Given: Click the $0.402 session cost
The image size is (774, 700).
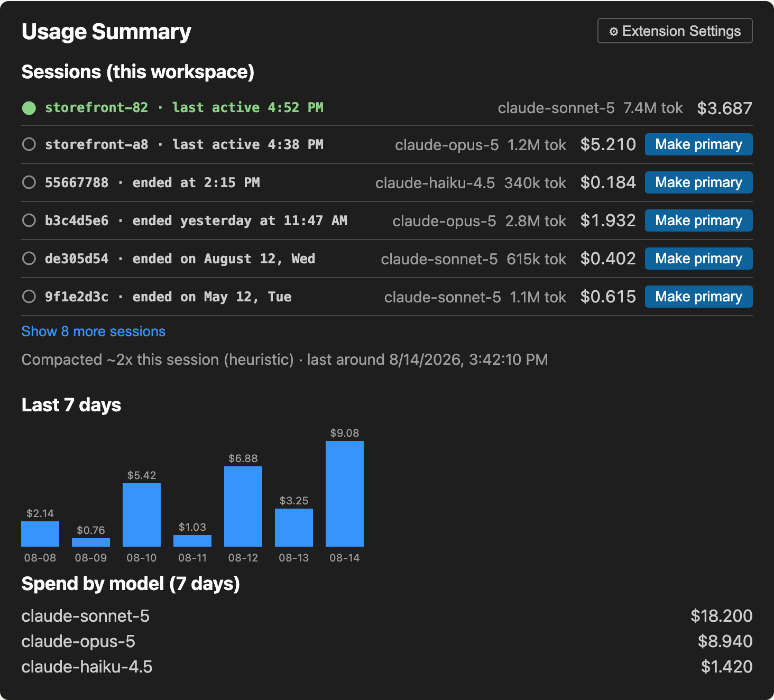Looking at the screenshot, I should (x=608, y=259).
